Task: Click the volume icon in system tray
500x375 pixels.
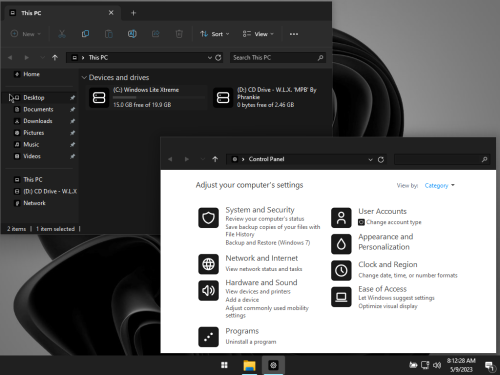Action: coord(437,365)
